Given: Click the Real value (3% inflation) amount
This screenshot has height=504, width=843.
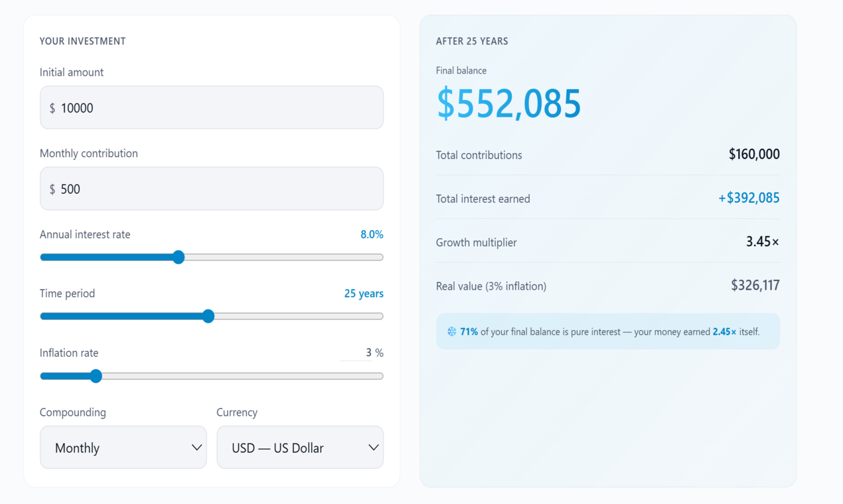Looking at the screenshot, I should coord(755,286).
